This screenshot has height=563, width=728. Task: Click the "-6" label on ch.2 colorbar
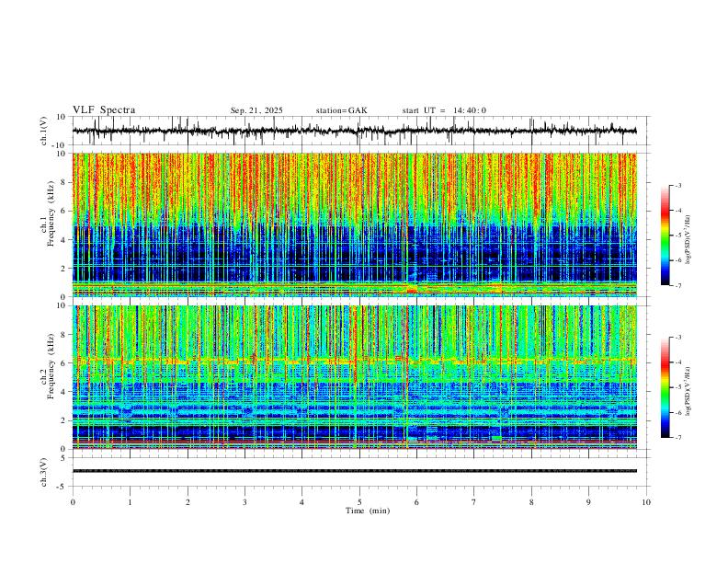678,412
